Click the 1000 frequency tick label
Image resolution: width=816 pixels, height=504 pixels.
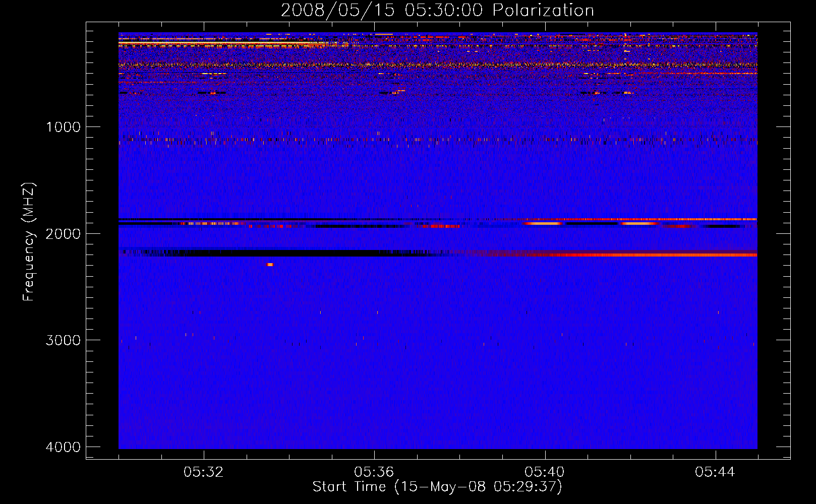point(64,127)
